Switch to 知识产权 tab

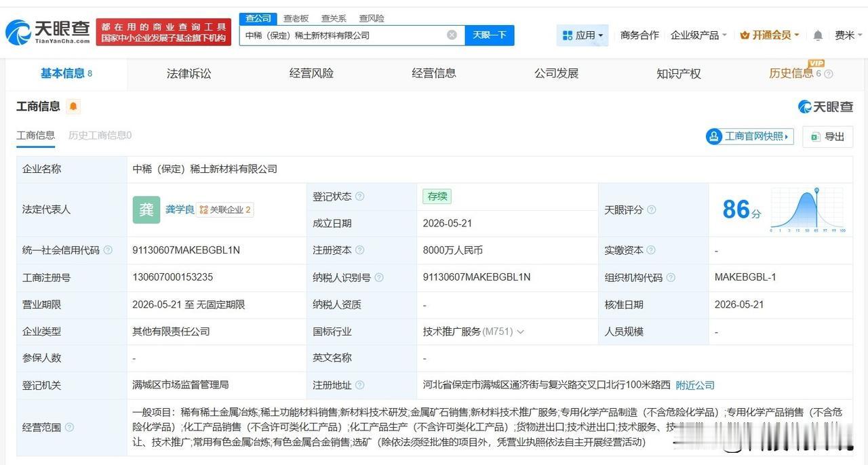[679, 73]
